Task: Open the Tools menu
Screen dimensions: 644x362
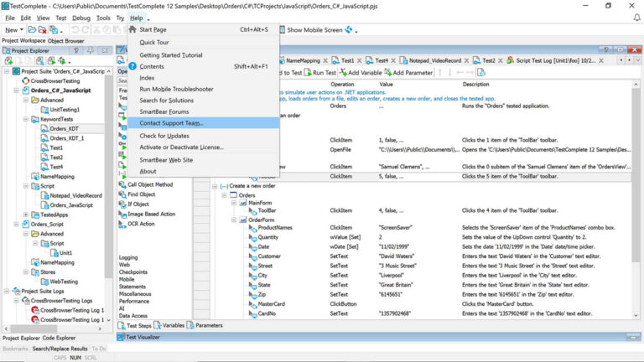Action: (103, 18)
